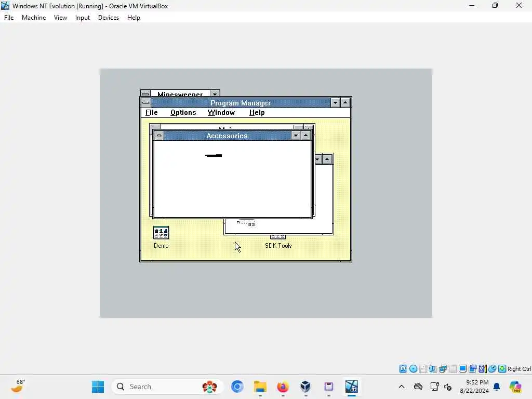Maximize the Accessories group window
Image resolution: width=532 pixels, height=399 pixels.
[x=305, y=136]
